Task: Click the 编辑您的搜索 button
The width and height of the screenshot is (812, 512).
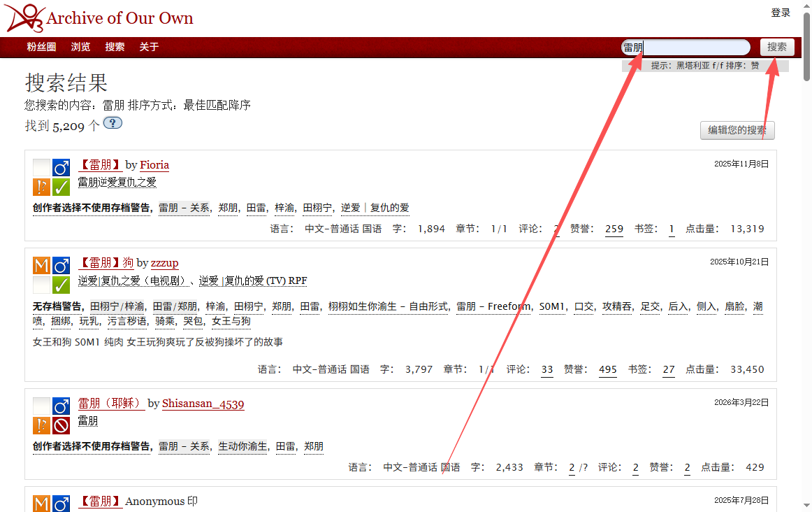Action: 737,130
